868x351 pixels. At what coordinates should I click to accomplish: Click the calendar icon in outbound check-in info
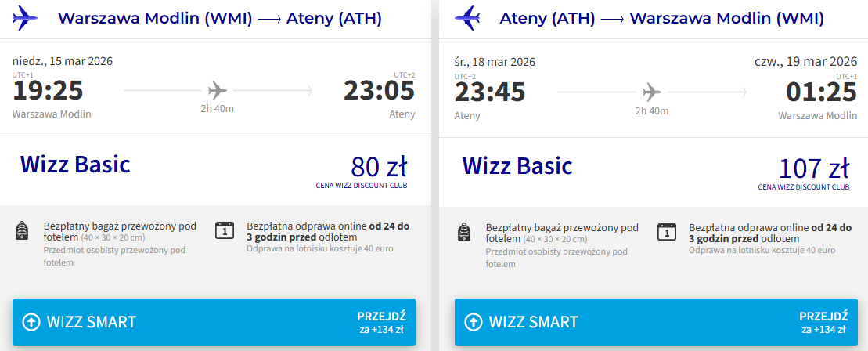tap(225, 230)
